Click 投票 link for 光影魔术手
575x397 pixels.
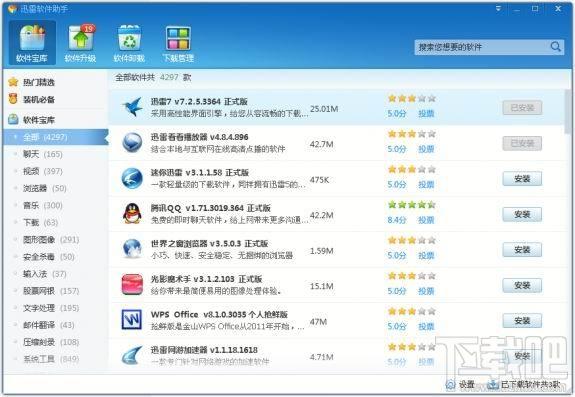(x=426, y=291)
